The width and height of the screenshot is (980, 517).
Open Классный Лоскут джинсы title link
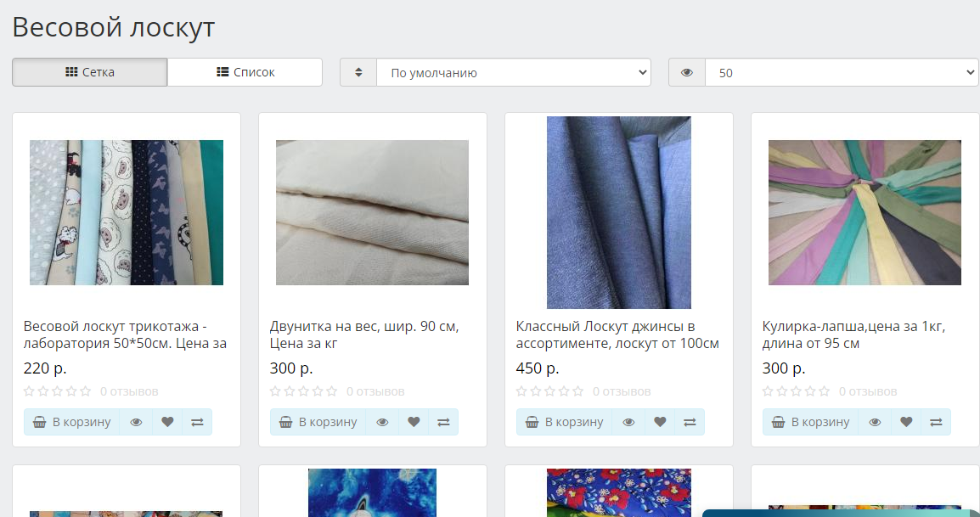coord(617,334)
